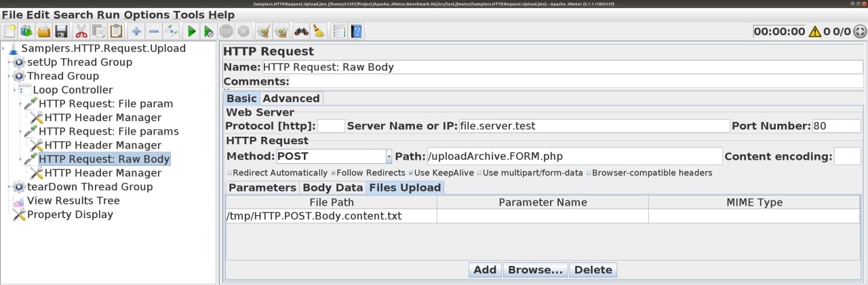Click the Delete button
The width and height of the screenshot is (868, 285).
click(x=593, y=269)
